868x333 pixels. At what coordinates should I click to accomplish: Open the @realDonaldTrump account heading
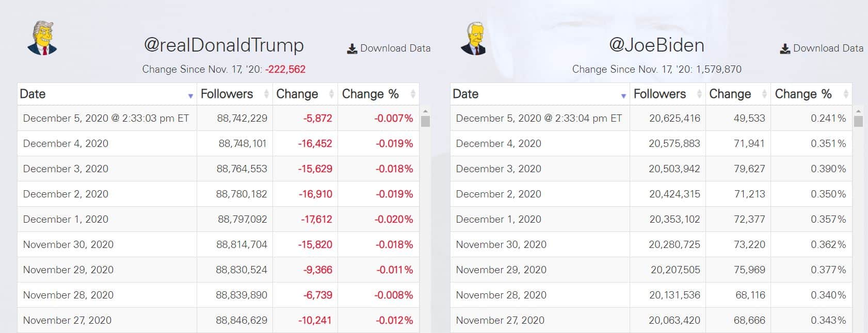(x=224, y=45)
